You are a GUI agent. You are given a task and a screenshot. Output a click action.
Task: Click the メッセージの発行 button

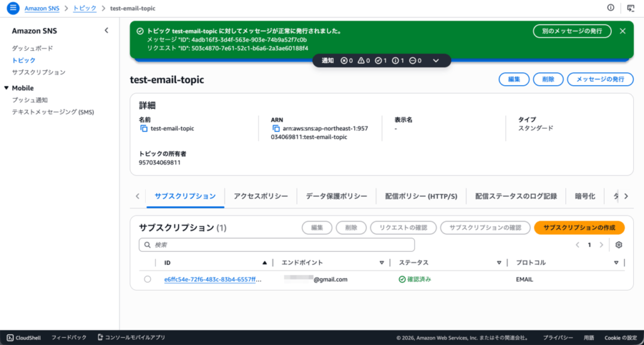click(601, 79)
